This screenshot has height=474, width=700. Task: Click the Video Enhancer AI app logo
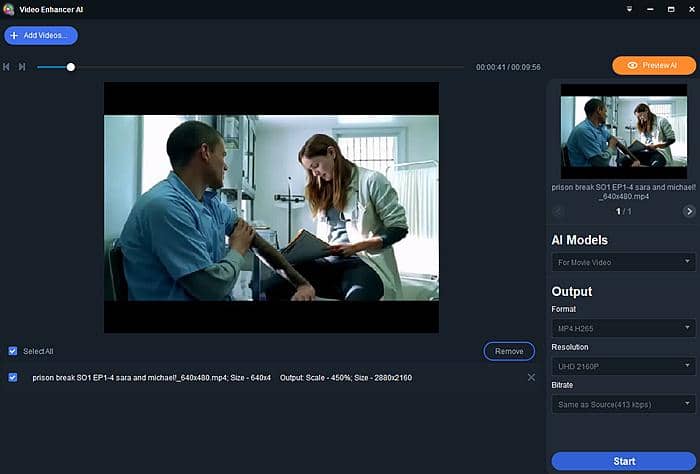point(8,9)
